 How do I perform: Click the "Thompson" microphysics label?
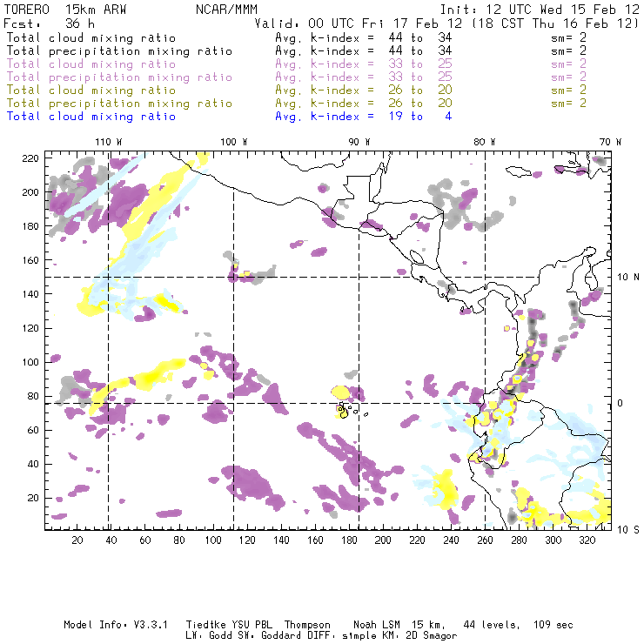tap(307, 625)
